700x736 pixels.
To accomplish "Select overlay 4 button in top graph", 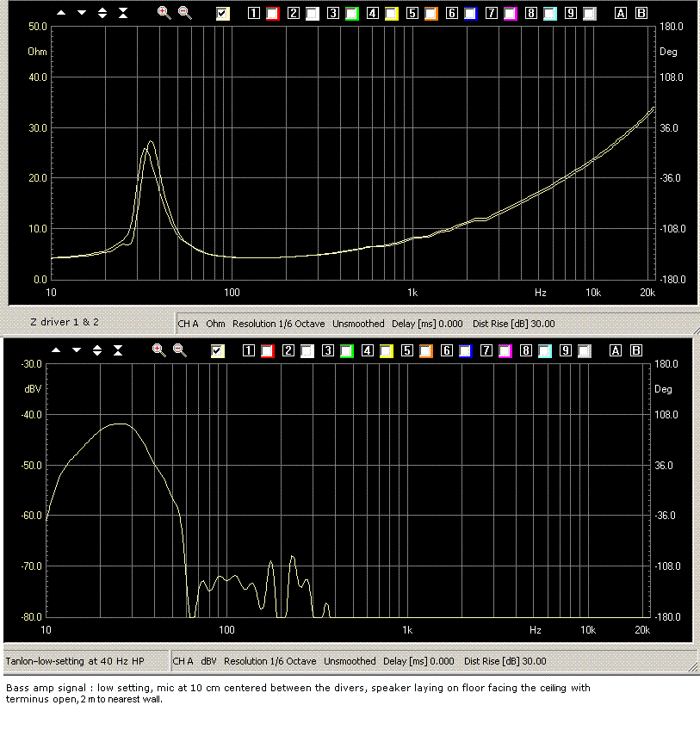I will [372, 13].
